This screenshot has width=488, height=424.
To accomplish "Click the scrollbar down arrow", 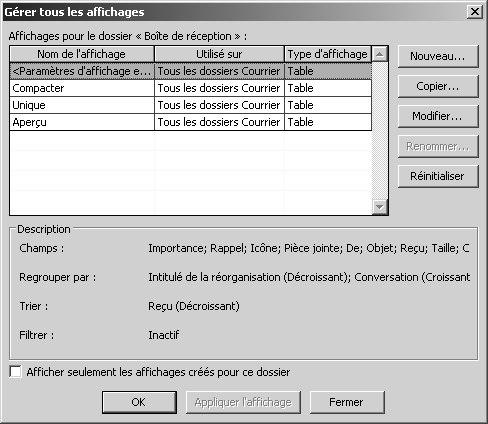I will click(380, 207).
